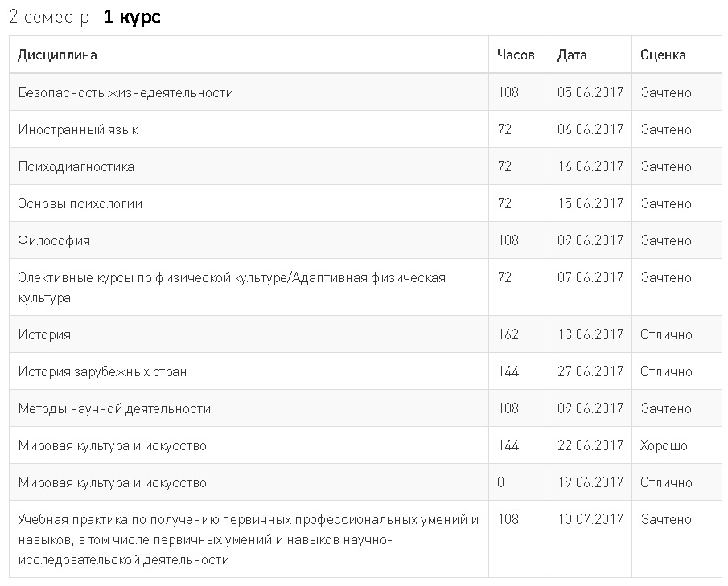Click the "Методы научной деятельности" row
This screenshot has width=728, height=586.
[114, 408]
